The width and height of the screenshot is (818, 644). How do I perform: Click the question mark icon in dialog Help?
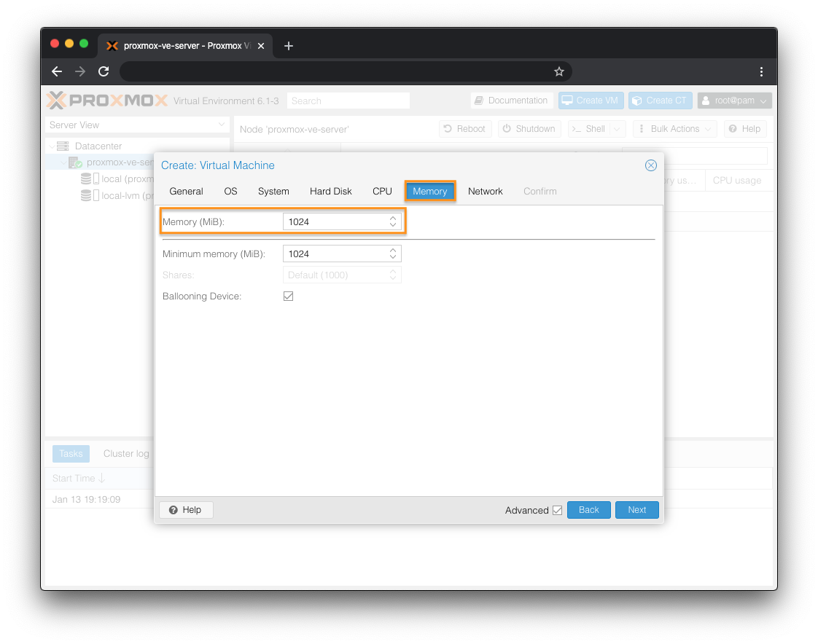(174, 510)
